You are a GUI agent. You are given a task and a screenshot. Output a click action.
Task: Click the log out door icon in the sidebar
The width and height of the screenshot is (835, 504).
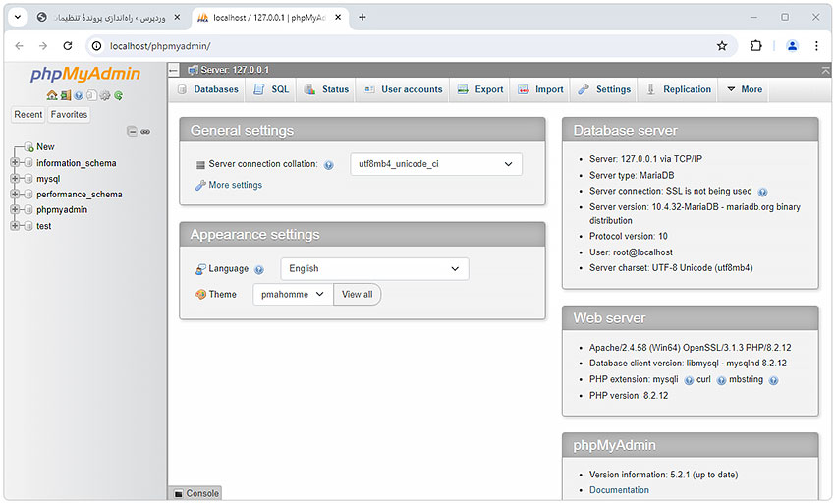66,95
